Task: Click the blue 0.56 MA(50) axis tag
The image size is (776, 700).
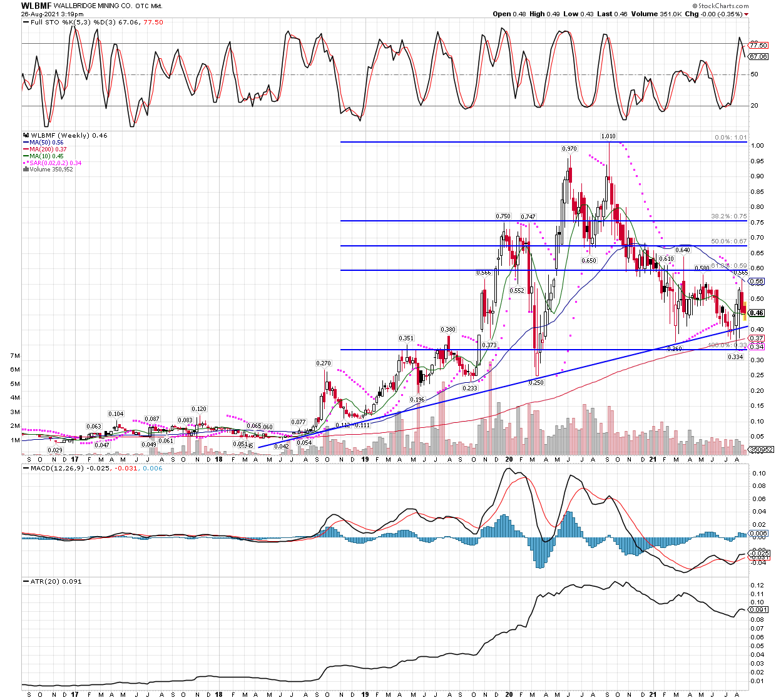Action: 757,282
